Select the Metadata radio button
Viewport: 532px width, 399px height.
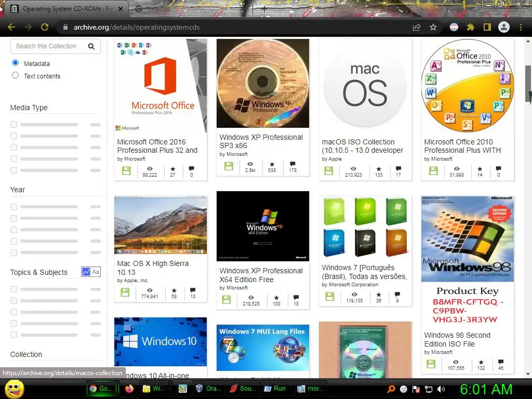(x=15, y=63)
